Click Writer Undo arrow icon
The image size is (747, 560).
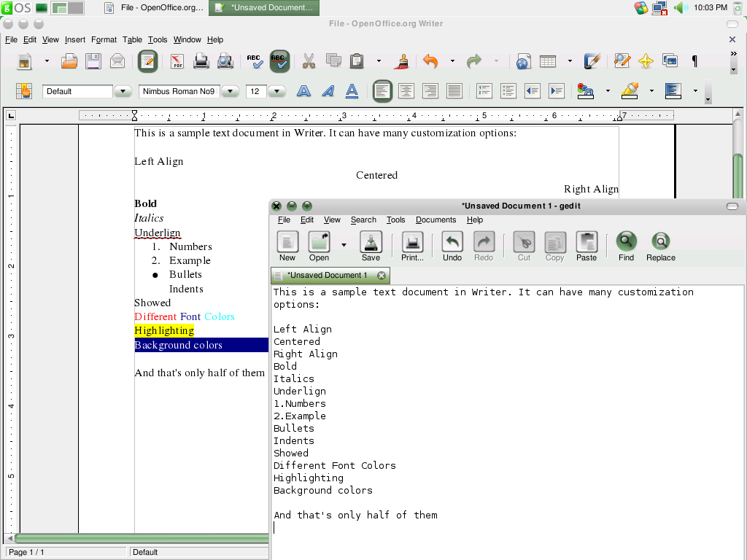430,61
